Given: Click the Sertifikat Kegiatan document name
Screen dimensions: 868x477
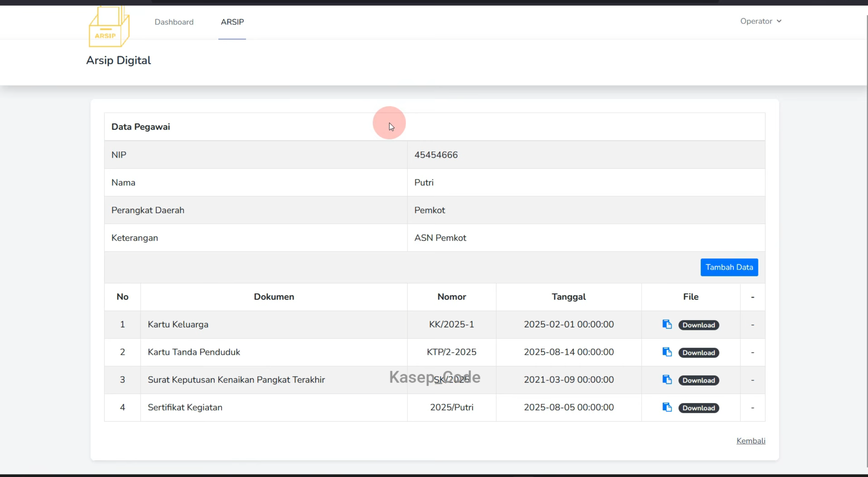Looking at the screenshot, I should (x=185, y=407).
